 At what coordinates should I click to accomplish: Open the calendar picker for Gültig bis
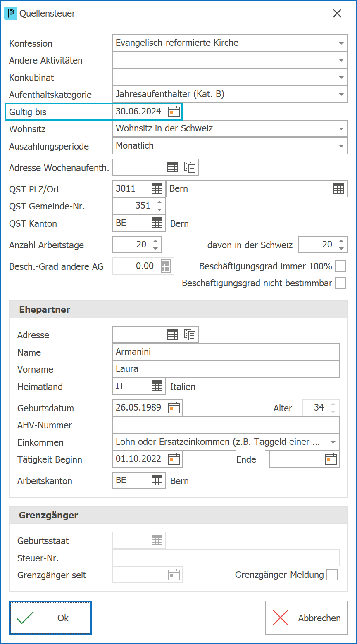(x=174, y=112)
